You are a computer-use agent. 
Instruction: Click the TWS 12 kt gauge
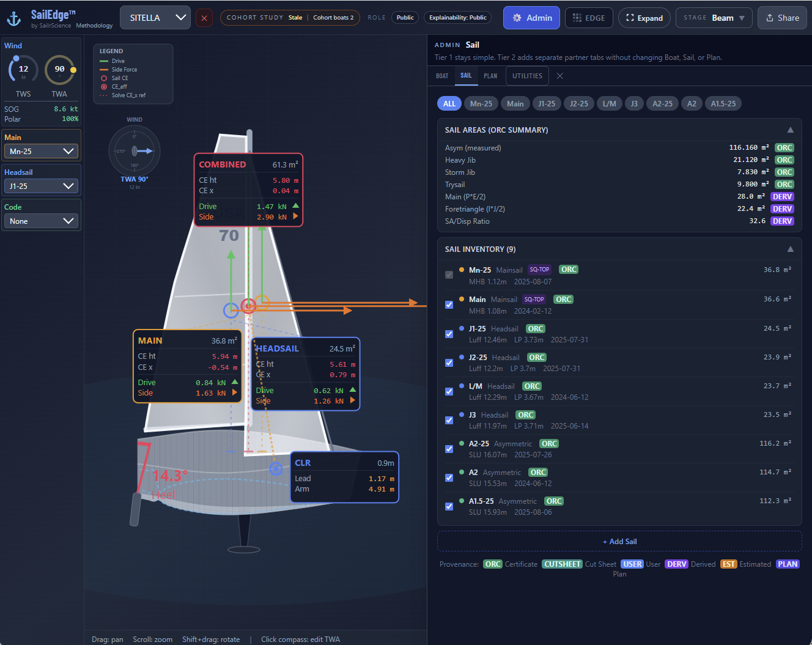23,70
